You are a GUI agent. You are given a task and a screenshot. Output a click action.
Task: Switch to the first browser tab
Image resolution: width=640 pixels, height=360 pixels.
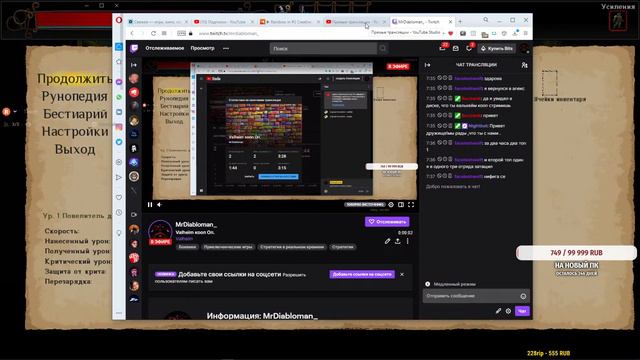pyautogui.click(x=158, y=22)
